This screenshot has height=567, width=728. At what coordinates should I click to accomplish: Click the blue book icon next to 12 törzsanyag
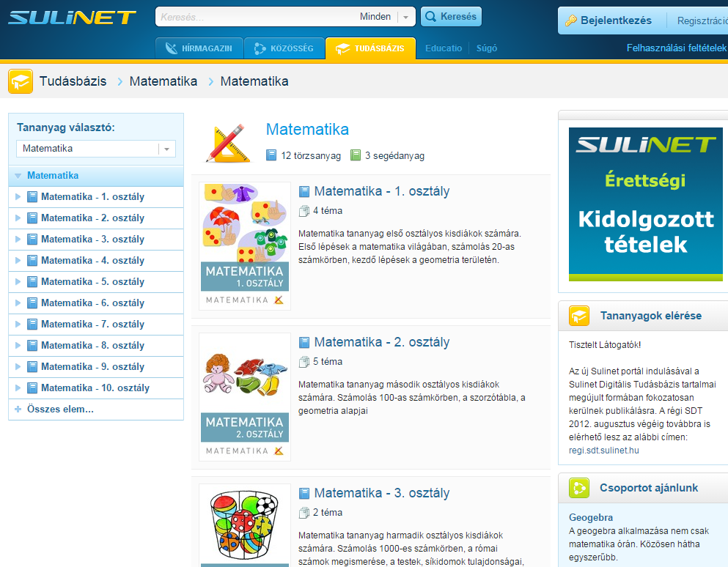[x=271, y=155]
